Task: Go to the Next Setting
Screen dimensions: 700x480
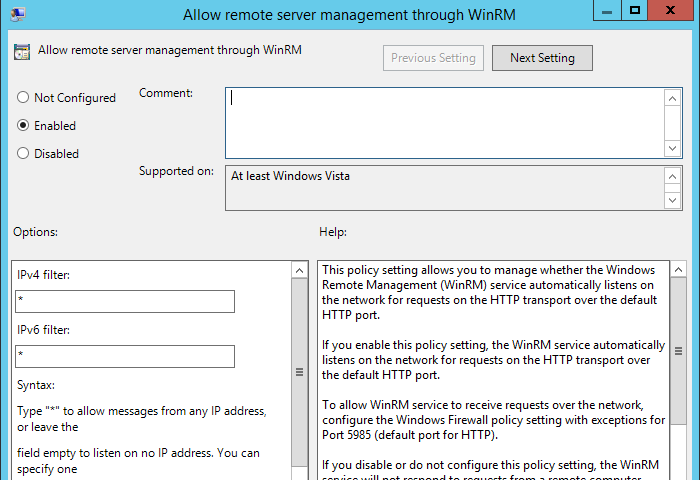Action: click(542, 58)
